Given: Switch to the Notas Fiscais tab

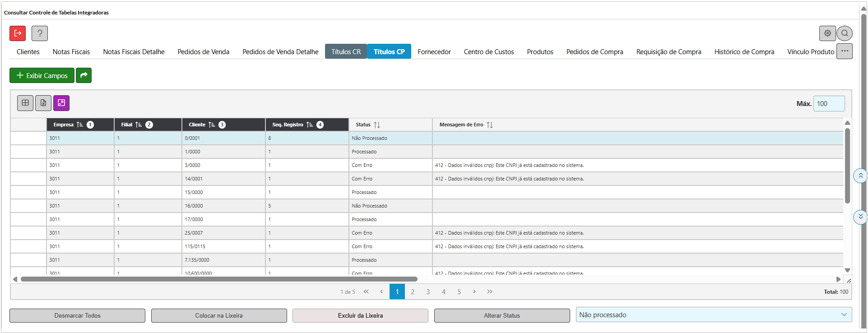Looking at the screenshot, I should click(x=71, y=52).
